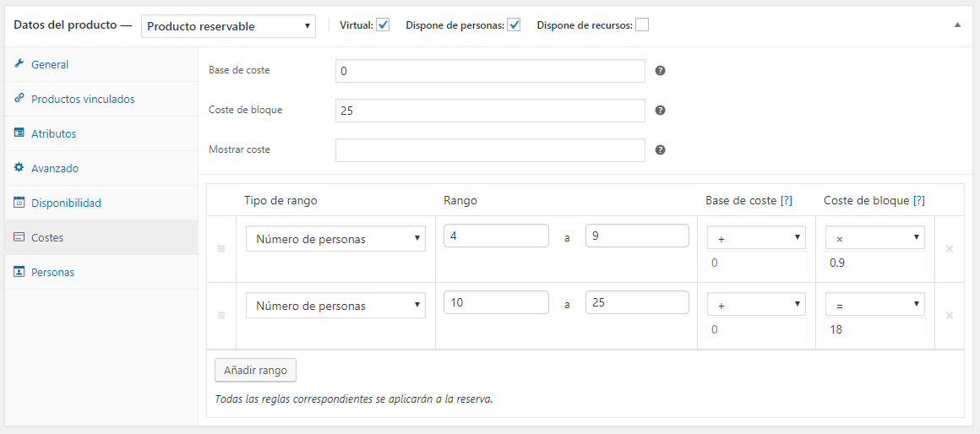Switch to the Avanzado tab

(x=101, y=168)
